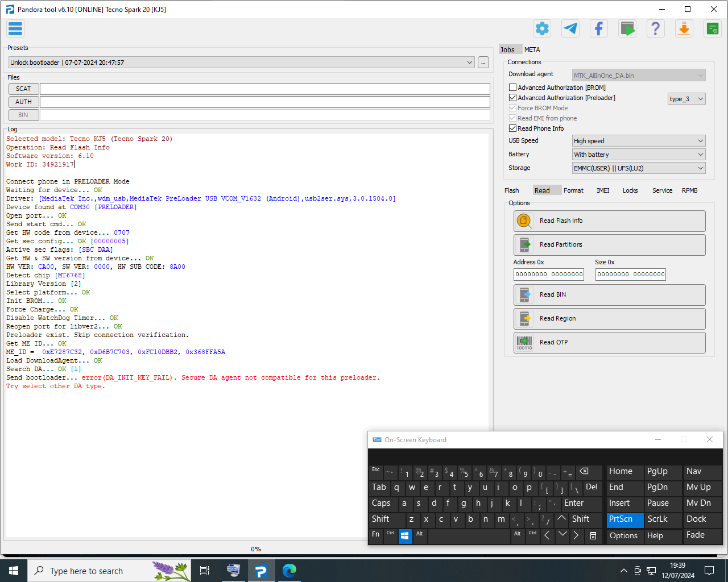The height and width of the screenshot is (582, 728).
Task: Click the Read Region button
Action: 610,319
